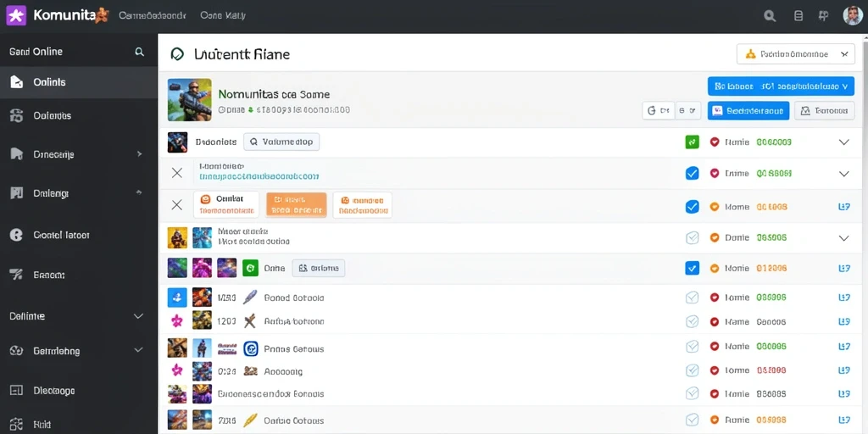Toggle the green checkbox in the Dadonlets row
868x434 pixels.
point(692,142)
